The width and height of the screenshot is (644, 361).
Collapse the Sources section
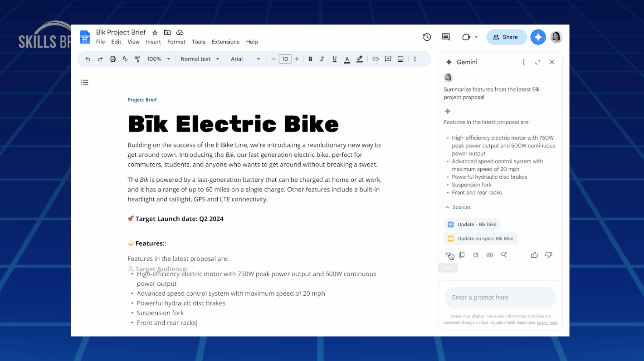pyautogui.click(x=458, y=207)
